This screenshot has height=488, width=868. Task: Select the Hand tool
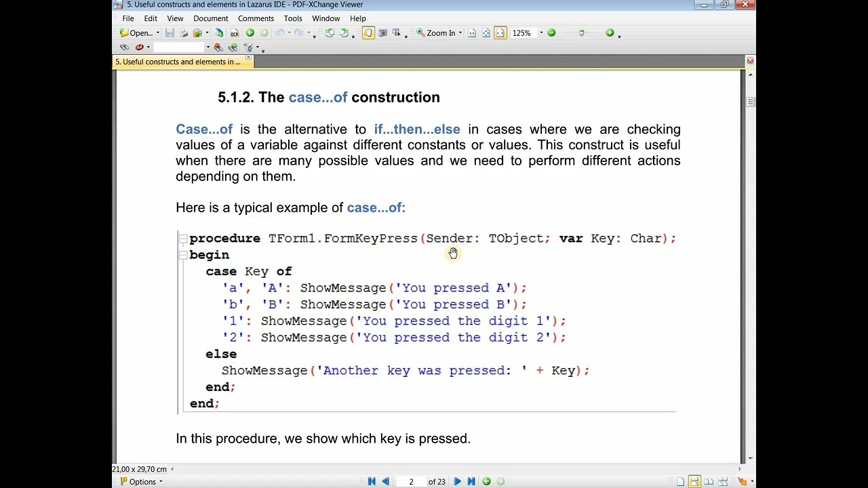click(368, 33)
